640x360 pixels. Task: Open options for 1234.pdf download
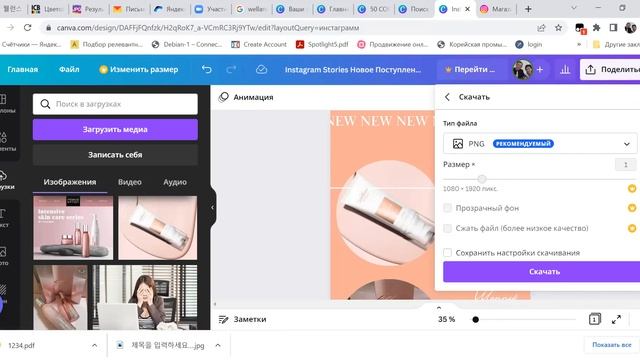[x=94, y=345]
